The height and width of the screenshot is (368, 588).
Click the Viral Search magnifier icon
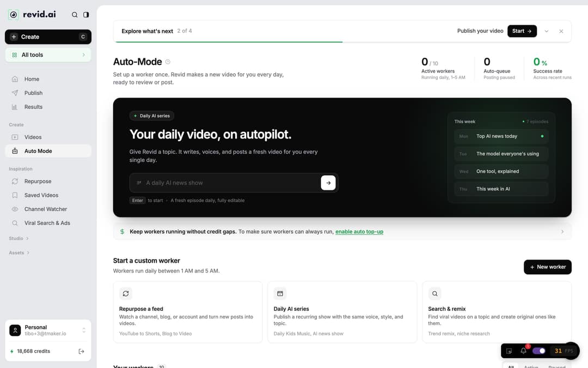[x=15, y=223]
